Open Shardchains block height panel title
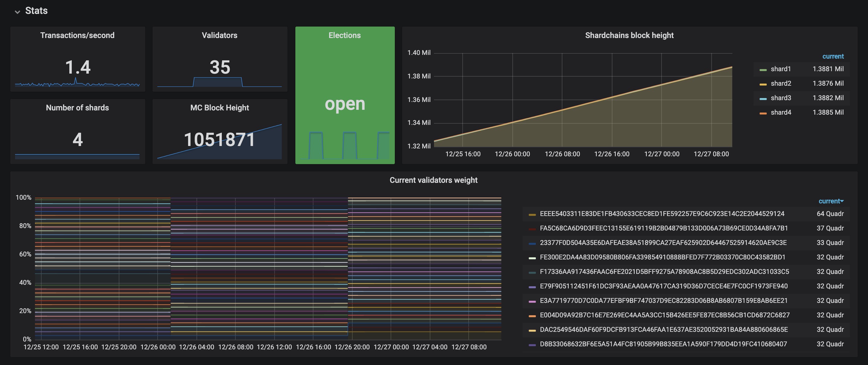The image size is (868, 365). 629,35
